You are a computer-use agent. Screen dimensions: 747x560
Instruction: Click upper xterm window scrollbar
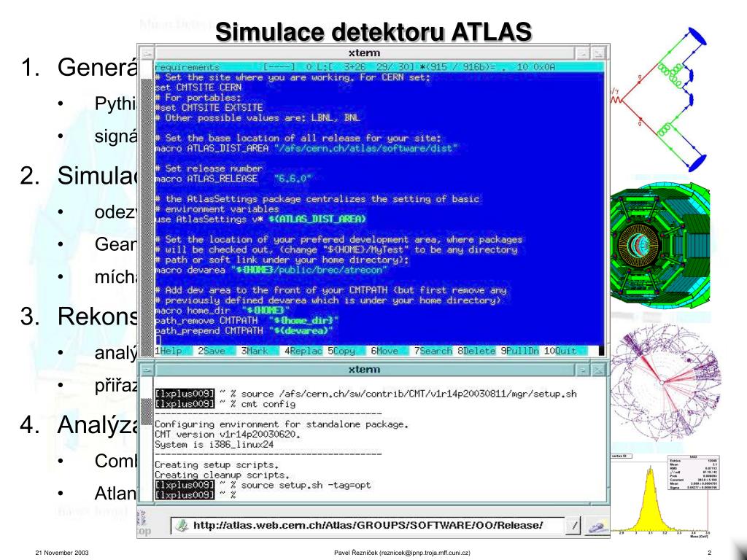point(147,209)
